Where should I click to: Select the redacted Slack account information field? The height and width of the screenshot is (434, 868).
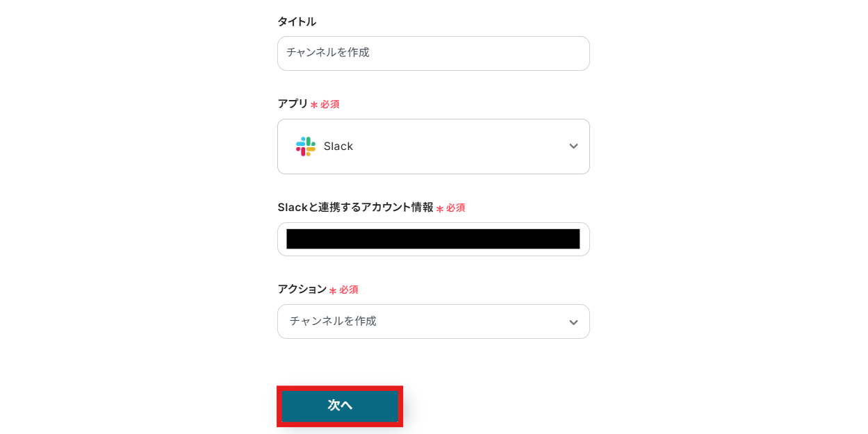[433, 239]
